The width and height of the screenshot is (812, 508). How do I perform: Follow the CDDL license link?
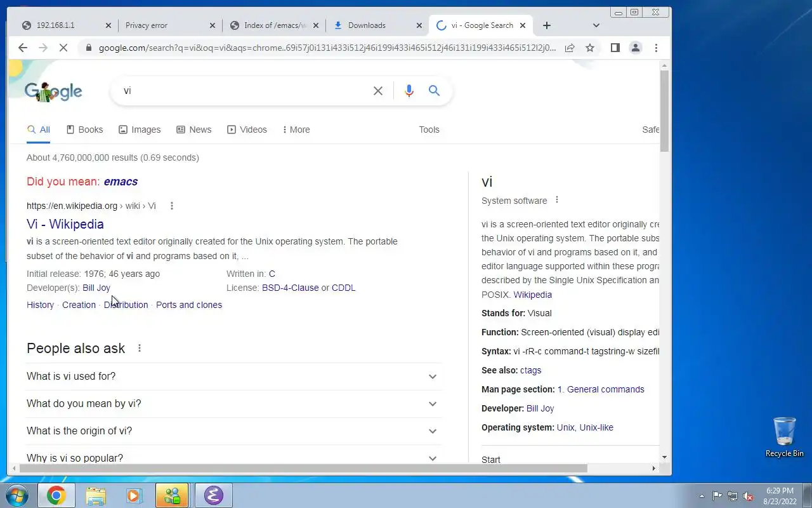[344, 288]
